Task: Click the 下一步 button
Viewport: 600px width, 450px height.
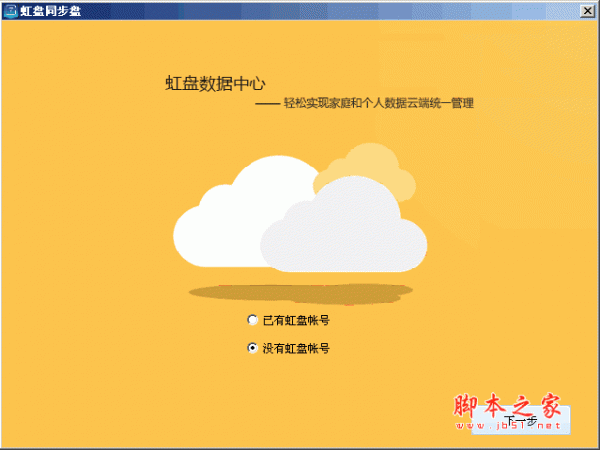Action: coord(521,420)
